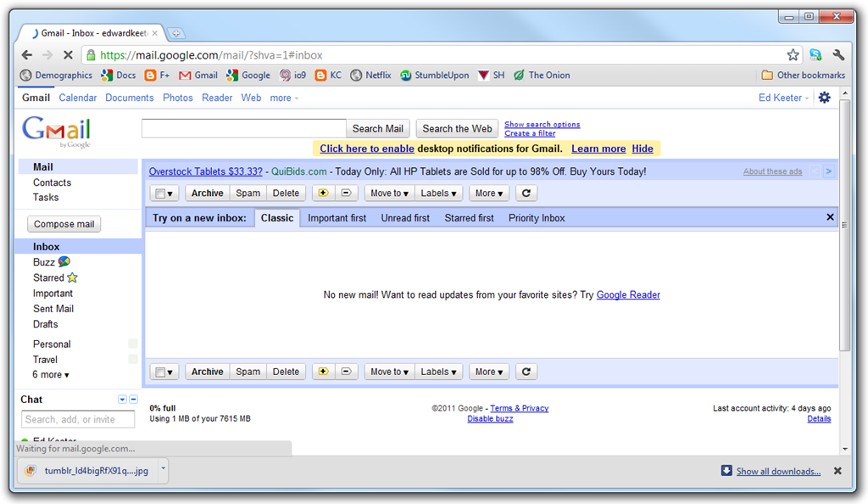Image resolution: width=868 pixels, height=504 pixels.
Task: Open the Gmail bookmark in the bookmarks bar
Action: [x=198, y=76]
